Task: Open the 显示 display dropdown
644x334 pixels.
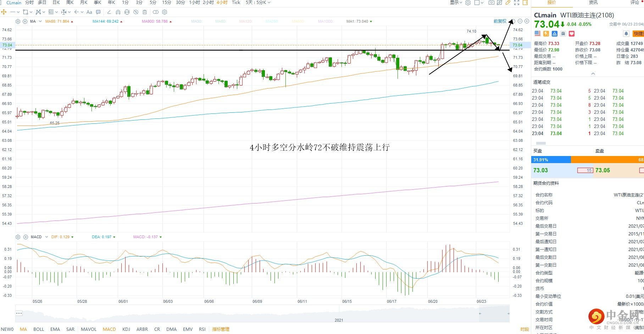Action: [x=456, y=2]
